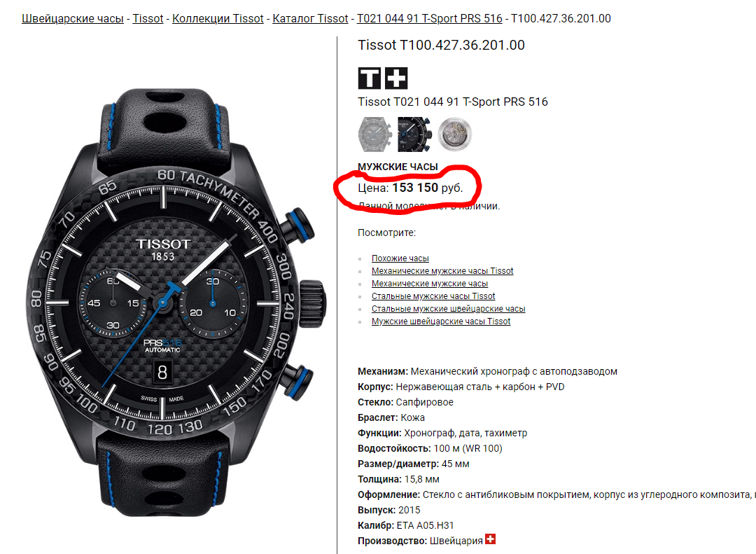756x554 pixels.
Task: Follow the Мужские швейцарские часы Tissot link
Action: [x=441, y=321]
